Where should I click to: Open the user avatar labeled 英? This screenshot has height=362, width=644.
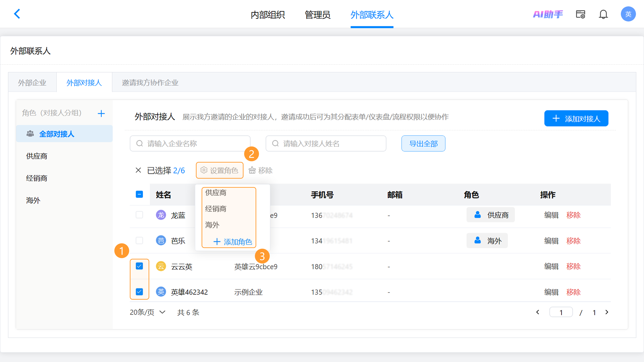coord(628,14)
